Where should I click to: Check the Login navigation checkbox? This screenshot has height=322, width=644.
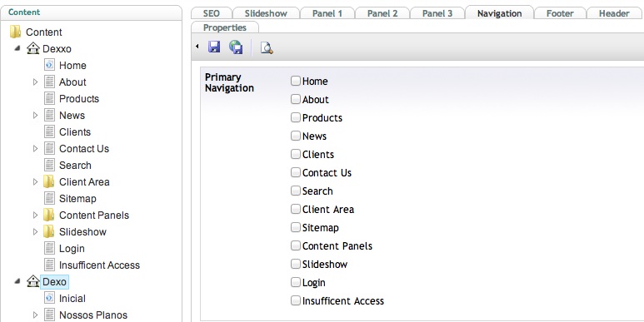click(296, 282)
